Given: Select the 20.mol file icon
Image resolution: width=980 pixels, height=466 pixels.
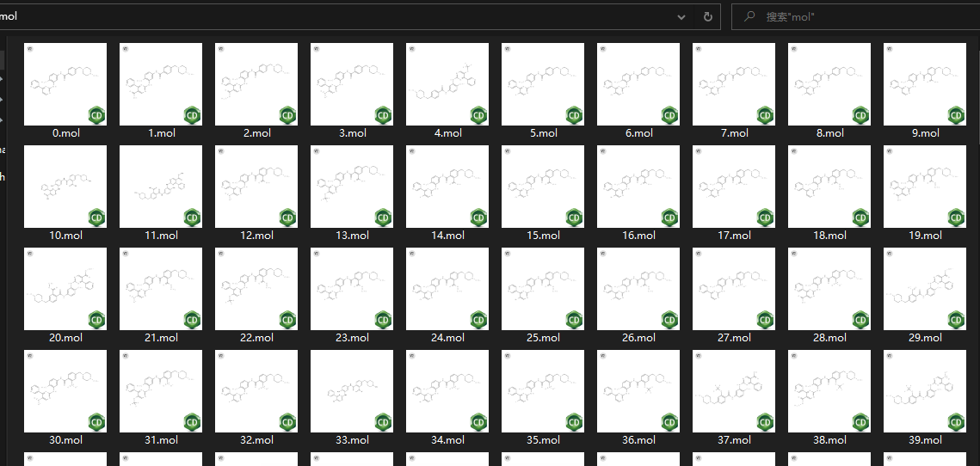Looking at the screenshot, I should (x=65, y=289).
